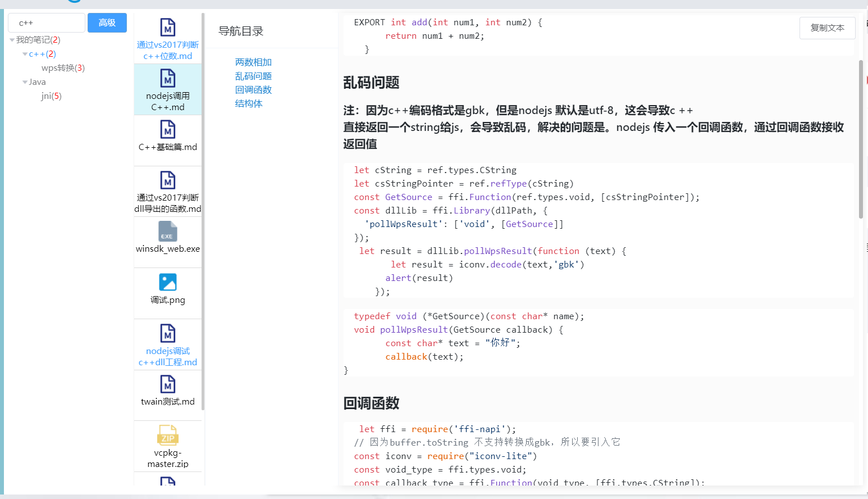Click the code line 'return num1 + num2;'
The width and height of the screenshot is (868, 499).
435,35
